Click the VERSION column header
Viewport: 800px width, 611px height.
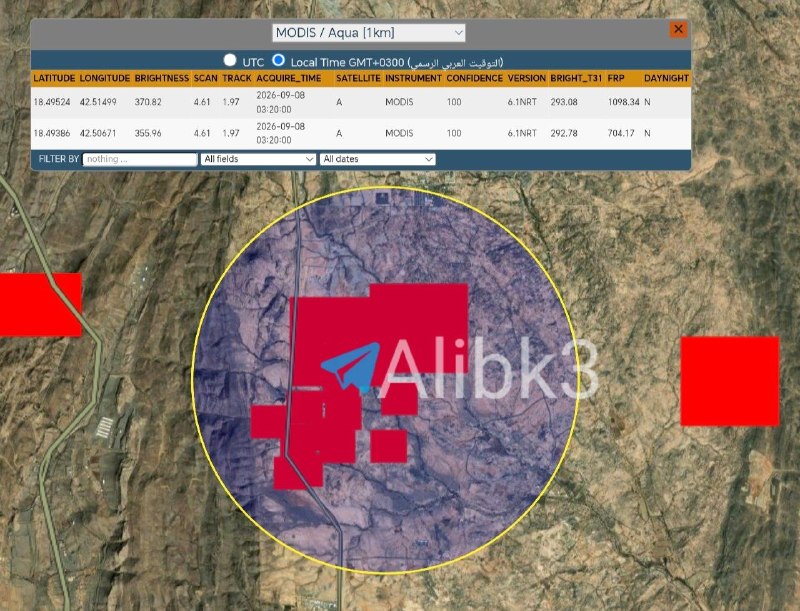tap(527, 79)
